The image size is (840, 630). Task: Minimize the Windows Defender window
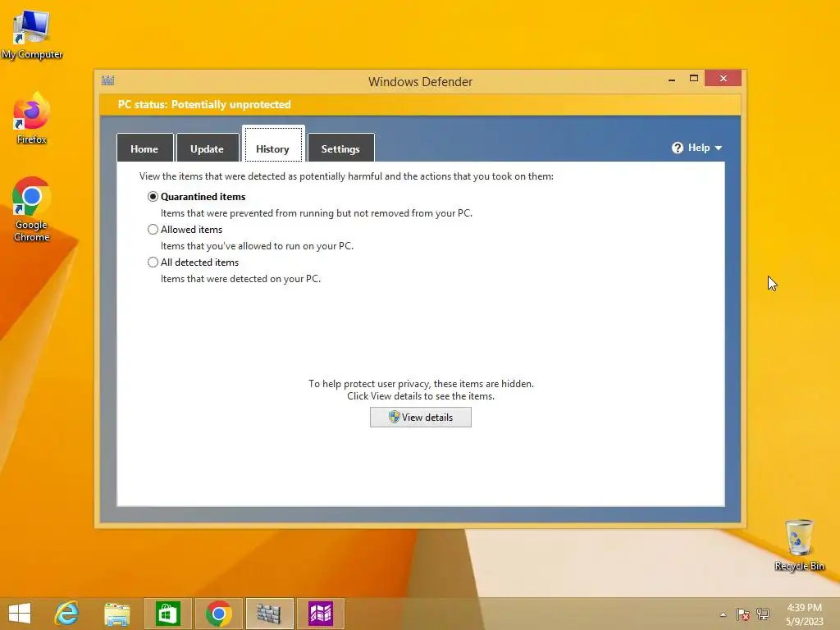672,79
